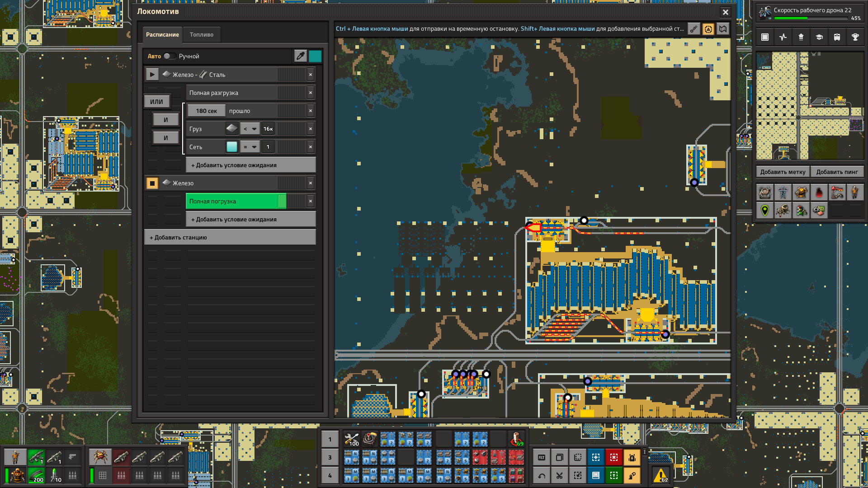The width and height of the screenshot is (868, 488).
Task: Select the green upgrade planner shortcut
Action: 614,475
